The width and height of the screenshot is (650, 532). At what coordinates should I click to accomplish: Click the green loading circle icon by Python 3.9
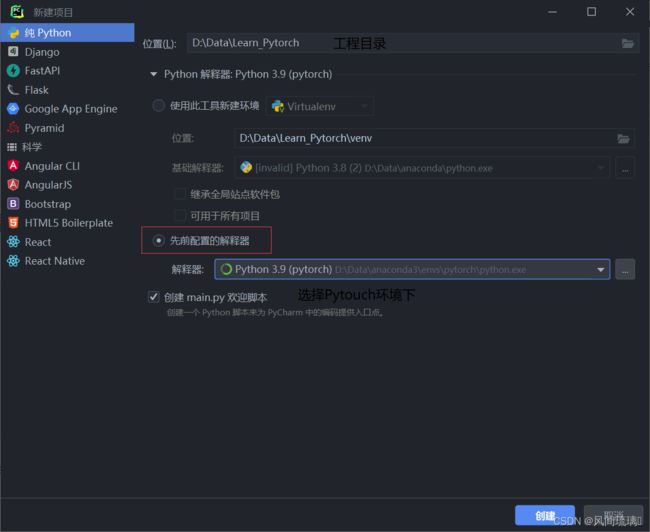tap(226, 270)
